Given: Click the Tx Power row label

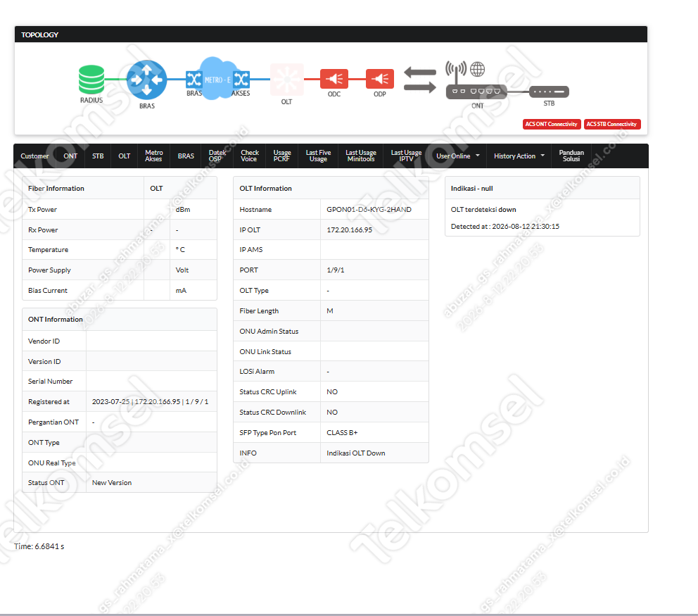Looking at the screenshot, I should click(x=42, y=209).
